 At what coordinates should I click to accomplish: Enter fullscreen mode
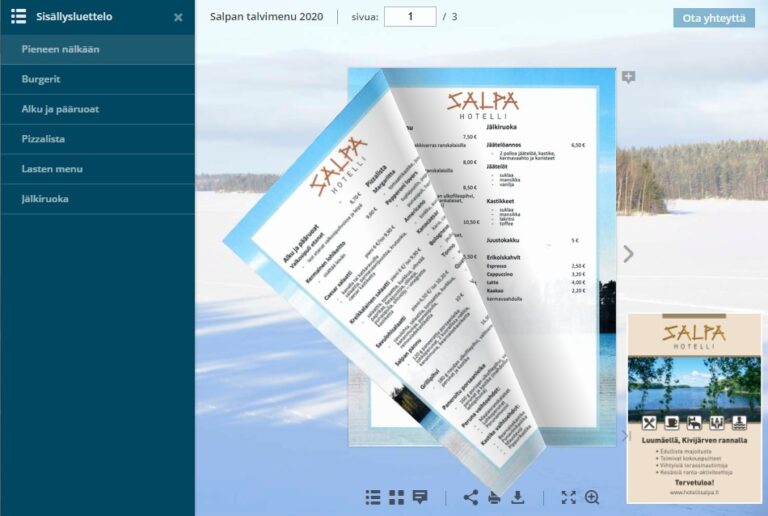568,497
